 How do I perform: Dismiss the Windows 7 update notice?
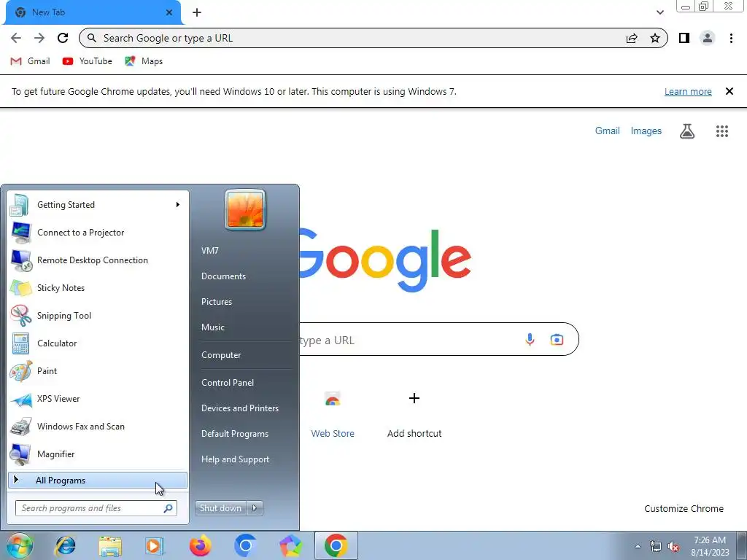(729, 91)
